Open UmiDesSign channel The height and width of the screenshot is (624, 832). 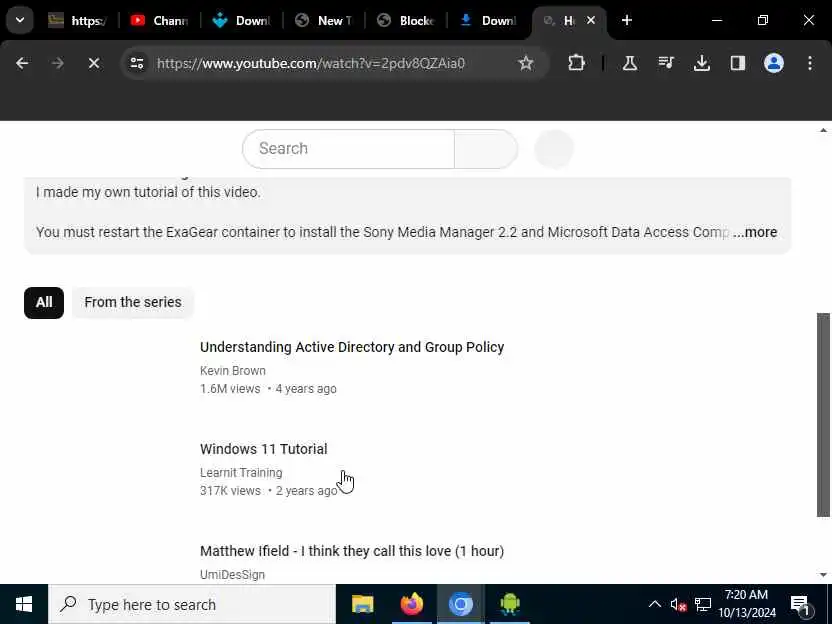232,575
